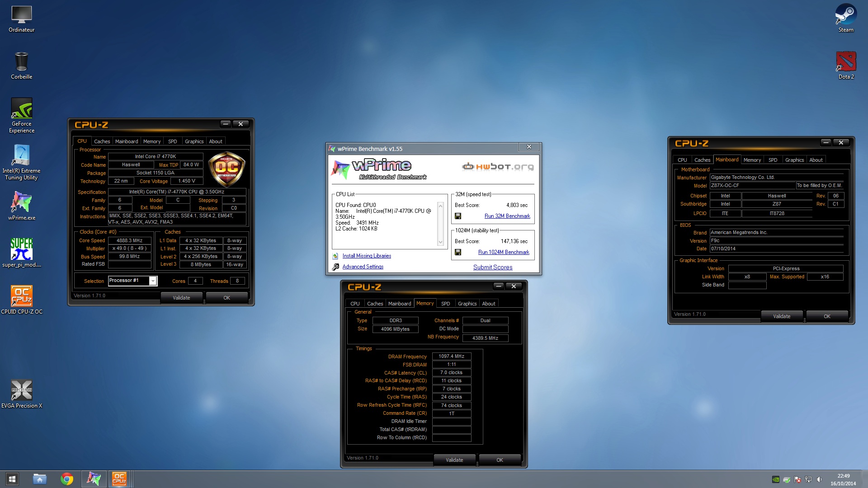Open About tab in mainboard CPU-Z window
The height and width of the screenshot is (488, 868).
pos(816,160)
